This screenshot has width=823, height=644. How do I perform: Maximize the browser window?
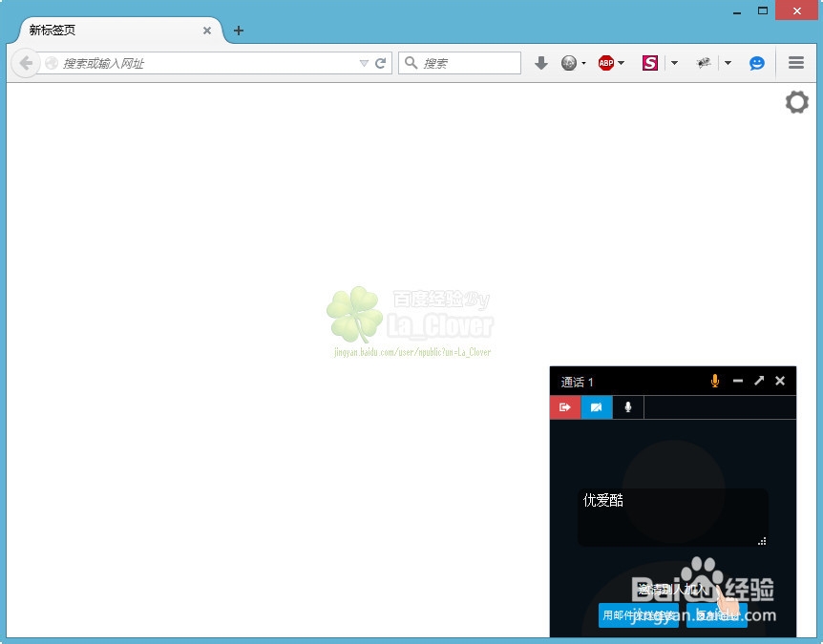tap(763, 11)
